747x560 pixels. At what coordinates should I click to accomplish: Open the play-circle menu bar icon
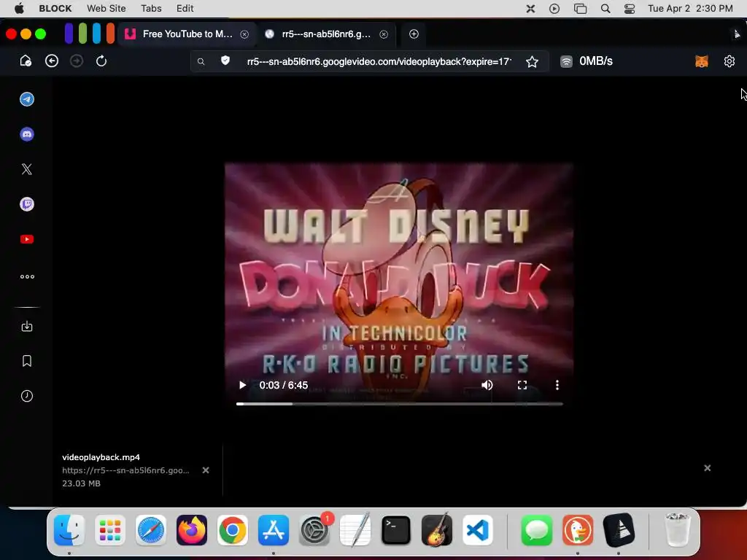[554, 9]
